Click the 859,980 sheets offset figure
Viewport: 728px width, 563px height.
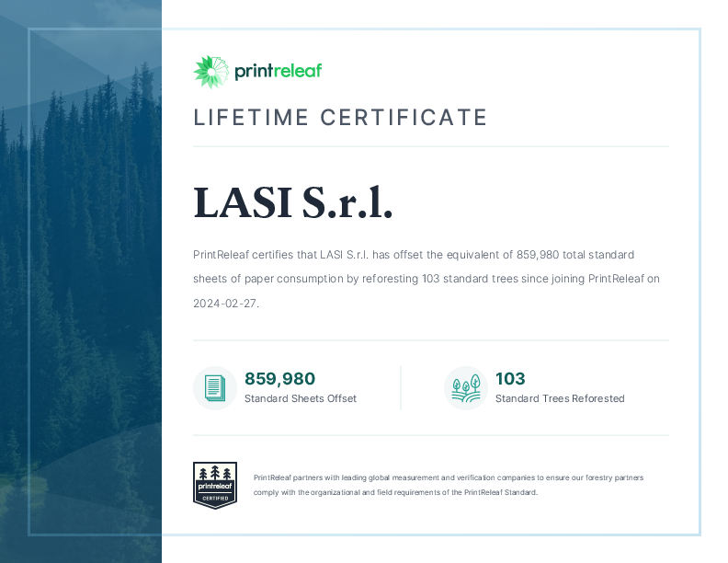(279, 379)
